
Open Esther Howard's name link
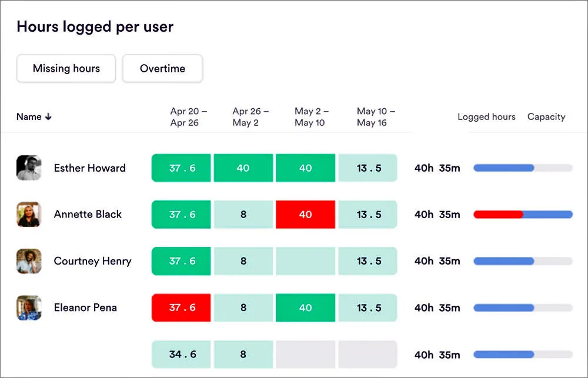[x=89, y=168]
